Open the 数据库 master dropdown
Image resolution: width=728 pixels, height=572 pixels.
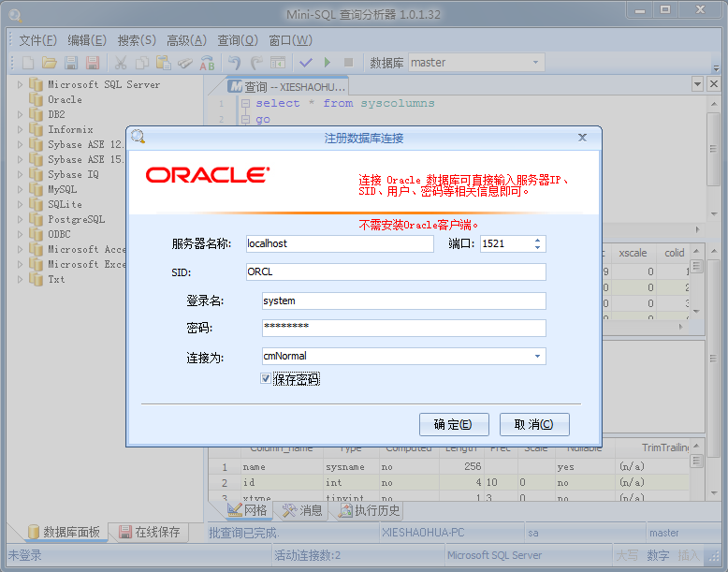[x=535, y=63]
